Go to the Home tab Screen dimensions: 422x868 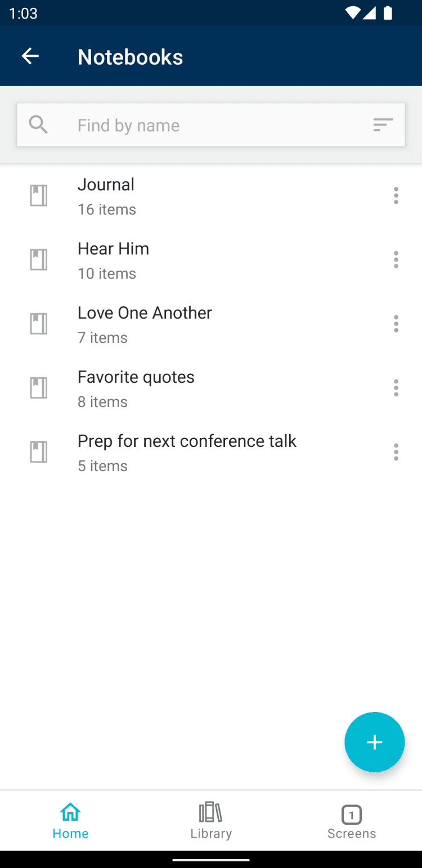pyautogui.click(x=70, y=821)
